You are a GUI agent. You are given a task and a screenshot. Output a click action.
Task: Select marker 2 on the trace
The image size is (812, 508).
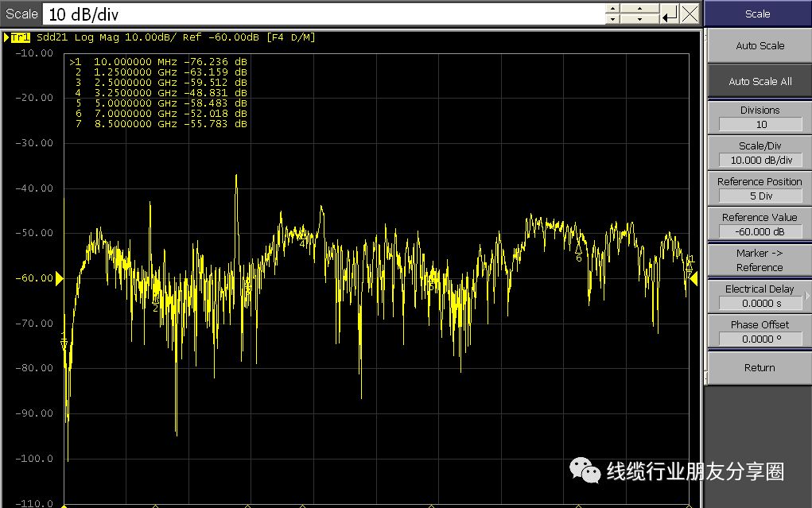point(155,304)
